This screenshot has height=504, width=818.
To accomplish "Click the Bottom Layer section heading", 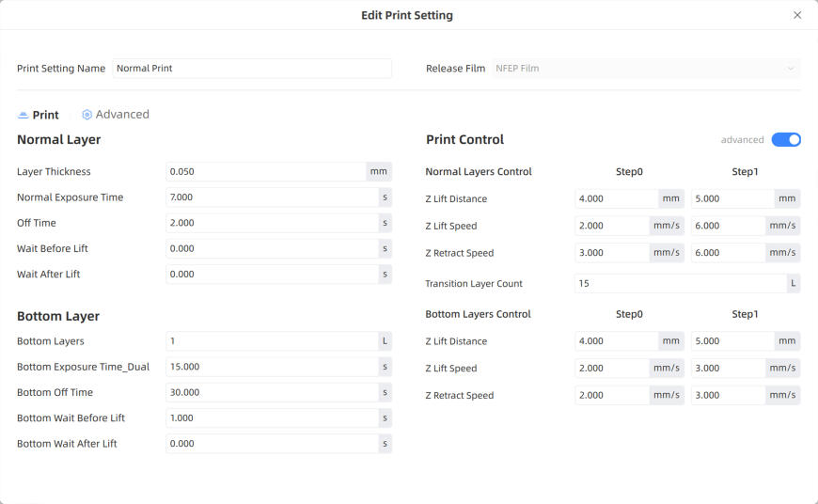I will coord(58,316).
